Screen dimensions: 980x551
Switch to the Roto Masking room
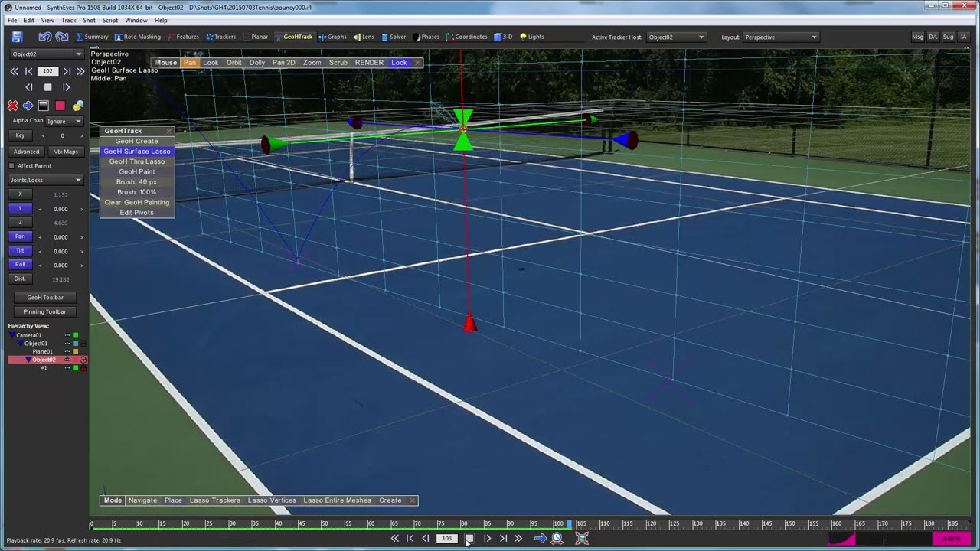click(x=138, y=37)
